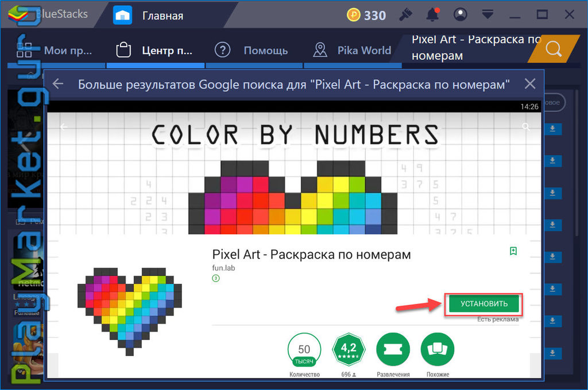Viewport: 588px width, 390px height.
Task: Click the Pika World location pin icon
Action: pos(320,49)
